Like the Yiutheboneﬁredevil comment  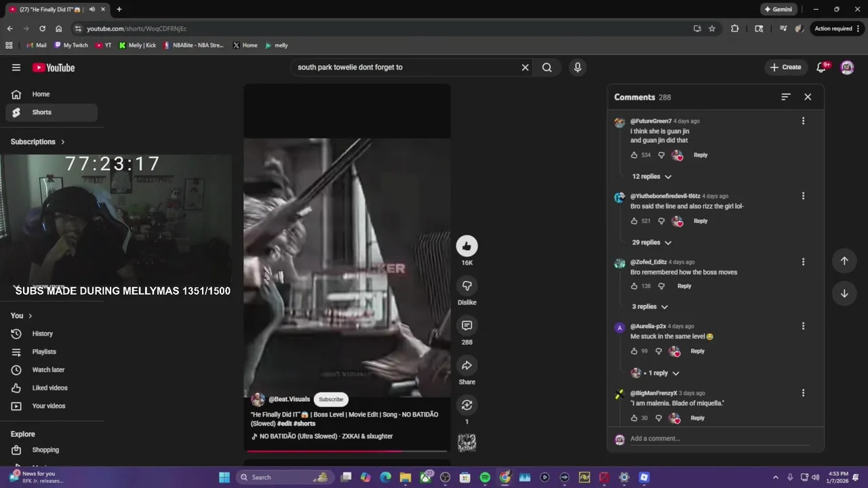[634, 221]
